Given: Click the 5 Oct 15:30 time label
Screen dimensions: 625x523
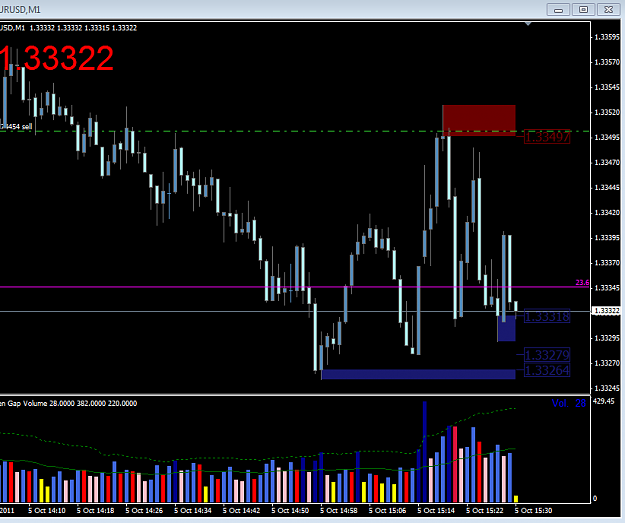Looking at the screenshot, I should tap(534, 511).
